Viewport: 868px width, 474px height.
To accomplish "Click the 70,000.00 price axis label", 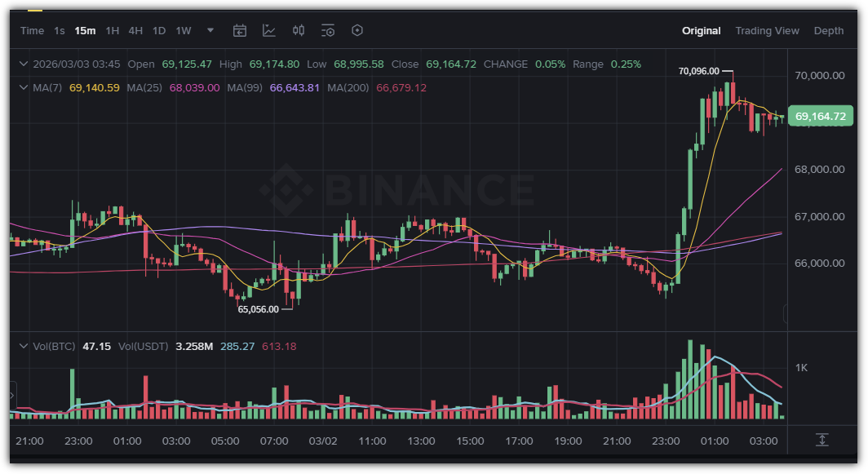I will pyautogui.click(x=820, y=76).
